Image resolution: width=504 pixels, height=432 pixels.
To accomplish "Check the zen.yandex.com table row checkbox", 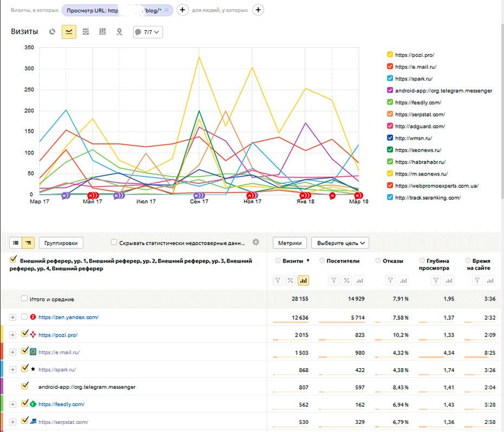I will pyautogui.click(x=24, y=317).
